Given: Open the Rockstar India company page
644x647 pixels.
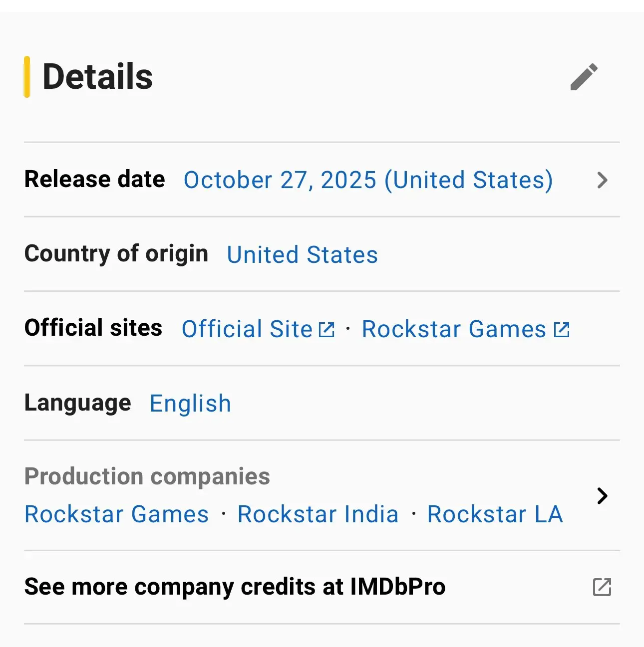Looking at the screenshot, I should tap(318, 514).
